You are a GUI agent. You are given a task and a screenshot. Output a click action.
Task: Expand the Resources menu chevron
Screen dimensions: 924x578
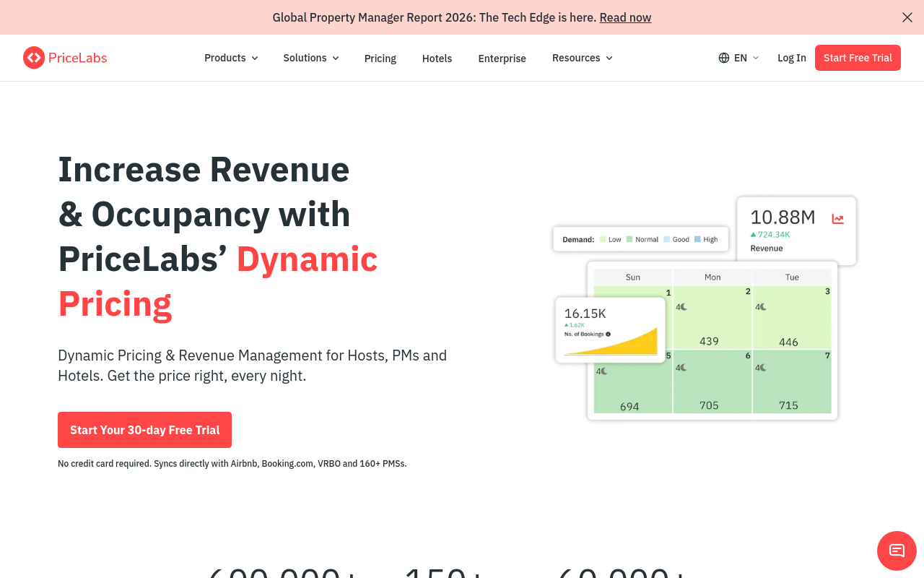(609, 58)
